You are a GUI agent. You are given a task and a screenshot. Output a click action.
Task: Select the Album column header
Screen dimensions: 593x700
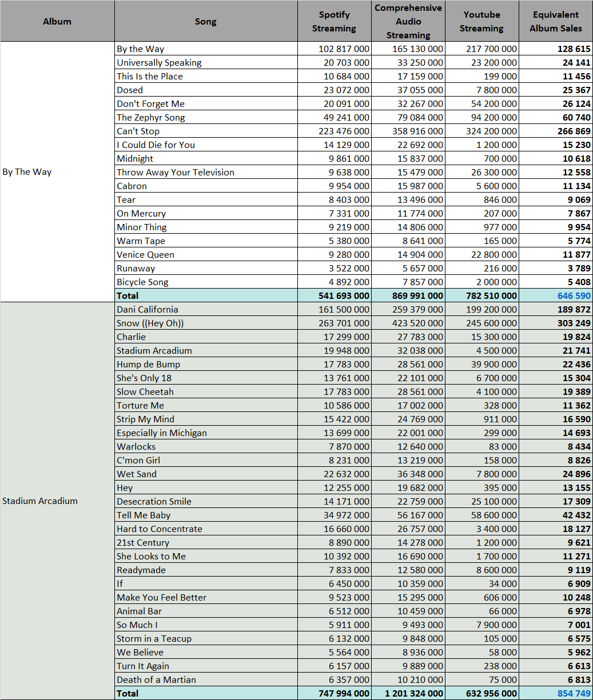coord(57,21)
